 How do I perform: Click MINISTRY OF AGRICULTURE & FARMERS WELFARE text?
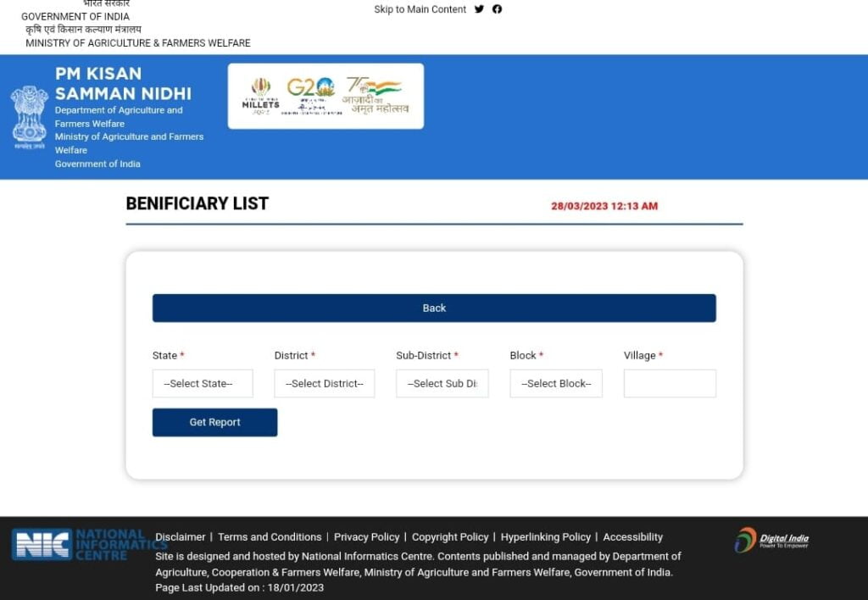click(x=138, y=43)
